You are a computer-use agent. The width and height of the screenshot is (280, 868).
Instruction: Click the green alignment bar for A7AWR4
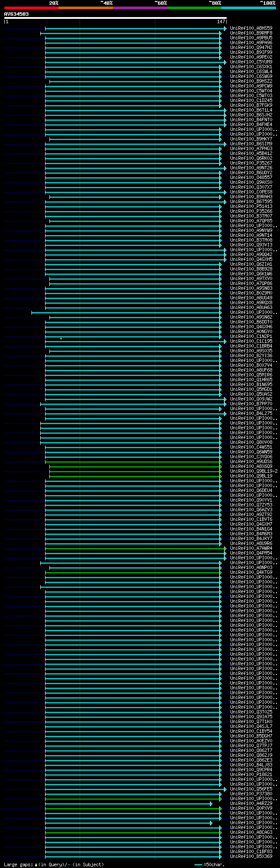click(136, 549)
